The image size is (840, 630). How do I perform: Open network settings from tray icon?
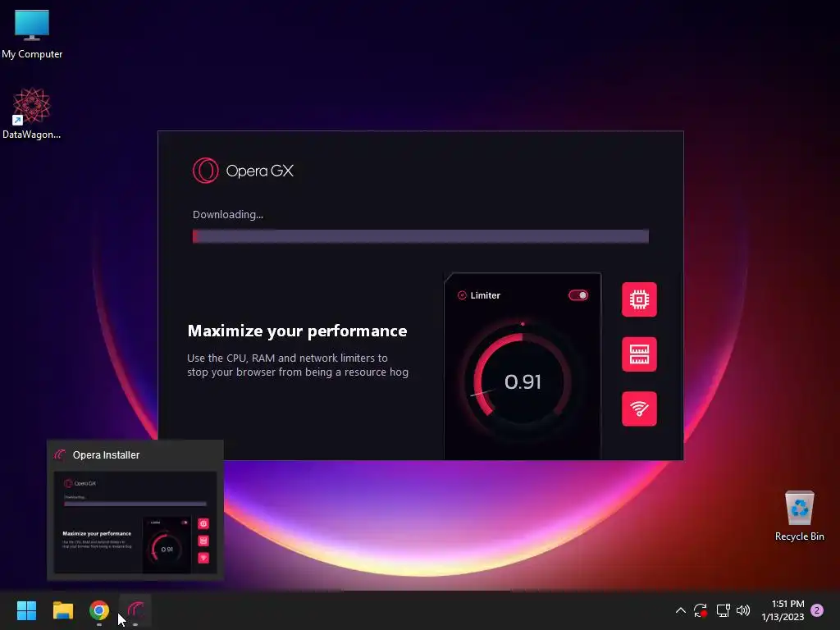point(724,610)
